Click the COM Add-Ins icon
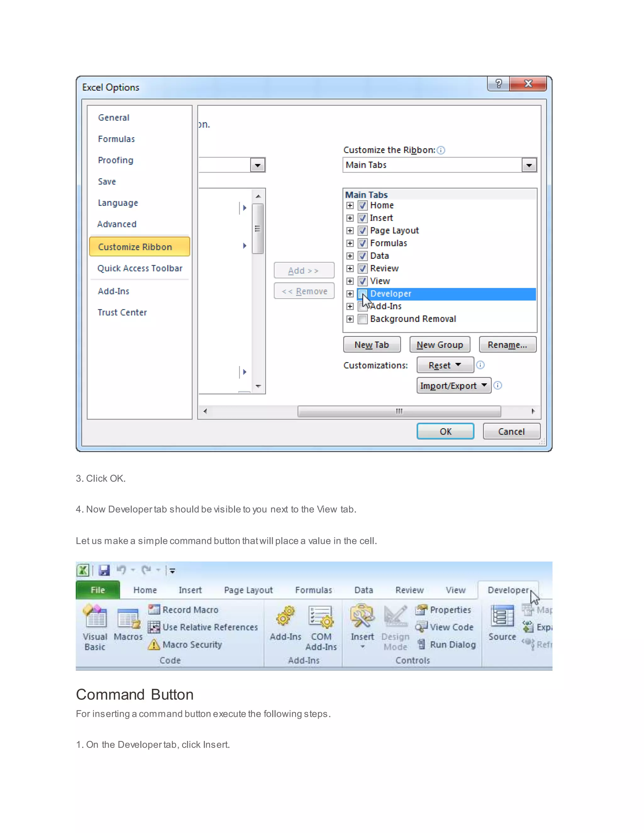644x833 pixels. pyautogui.click(x=321, y=617)
